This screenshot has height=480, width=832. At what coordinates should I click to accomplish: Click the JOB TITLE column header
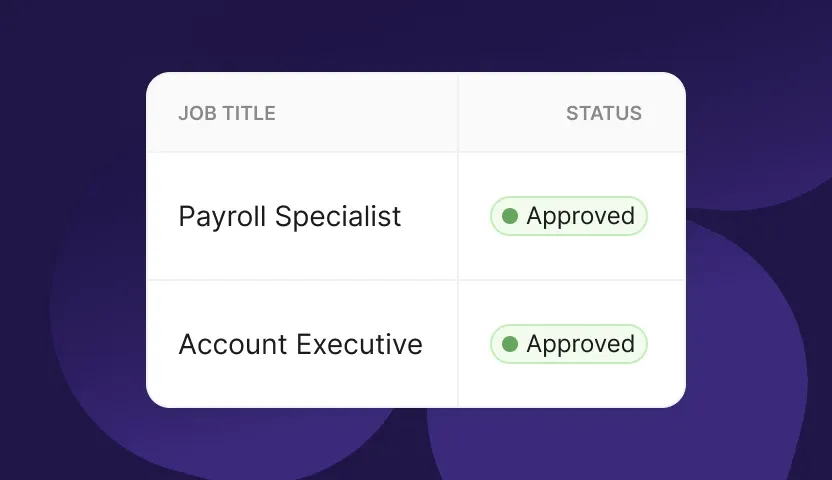click(x=227, y=113)
